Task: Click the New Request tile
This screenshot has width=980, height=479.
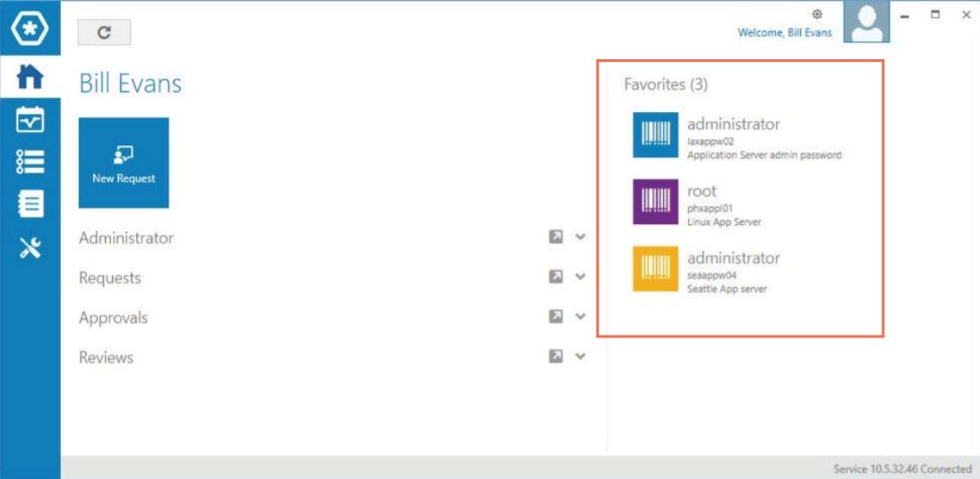Action: click(123, 163)
